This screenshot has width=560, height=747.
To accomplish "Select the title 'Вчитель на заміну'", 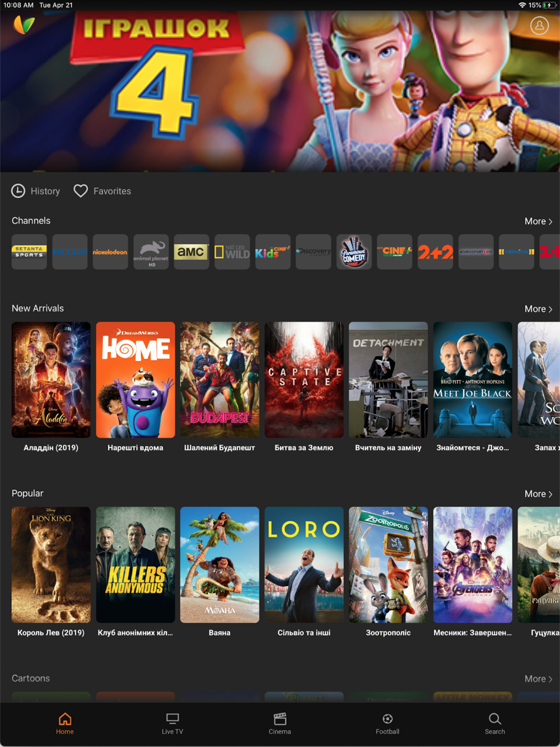I will pyautogui.click(x=388, y=447).
